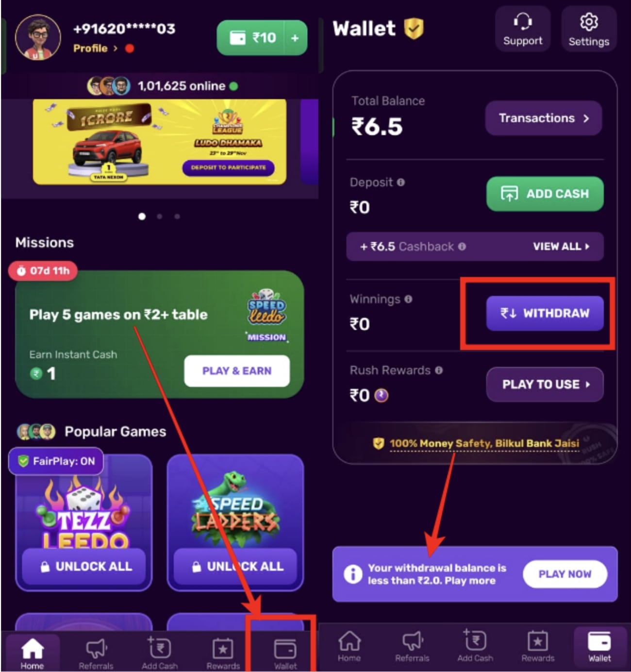Click the Cashback info icon
This screenshot has width=631, height=672.
click(462, 247)
